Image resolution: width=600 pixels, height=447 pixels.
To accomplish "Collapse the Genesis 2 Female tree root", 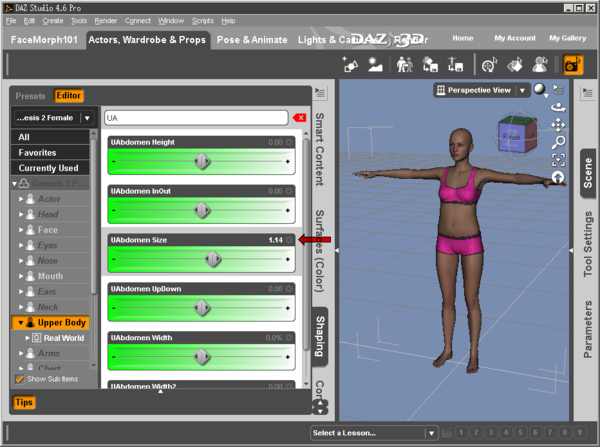I will 15,184.
